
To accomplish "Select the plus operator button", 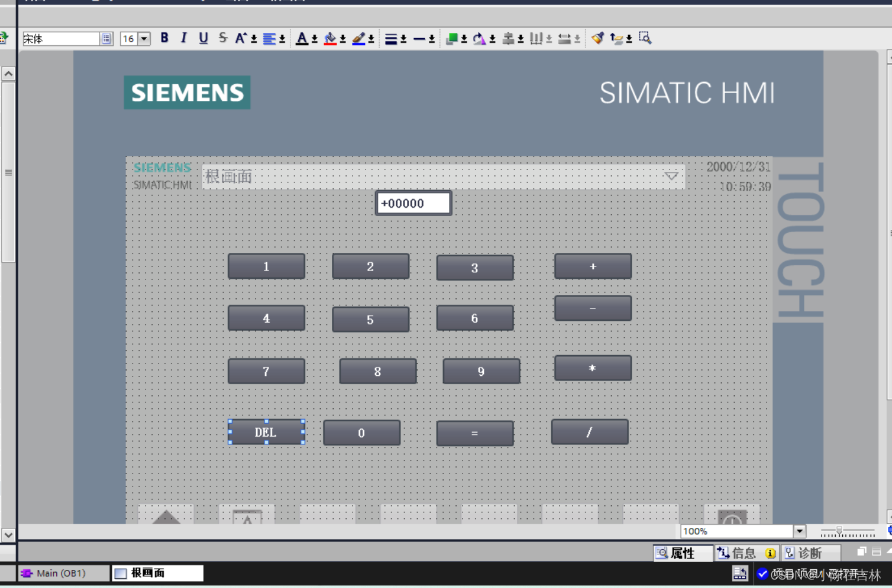I will 593,266.
